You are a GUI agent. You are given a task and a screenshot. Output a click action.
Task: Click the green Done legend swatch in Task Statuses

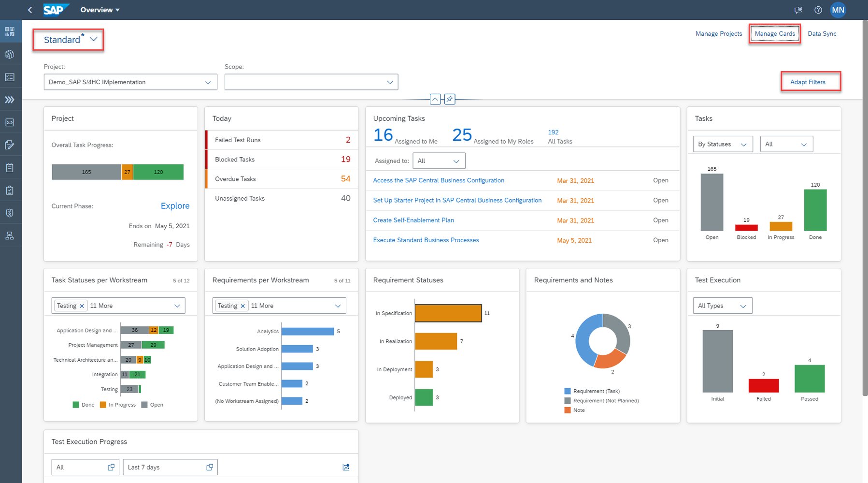pyautogui.click(x=75, y=404)
